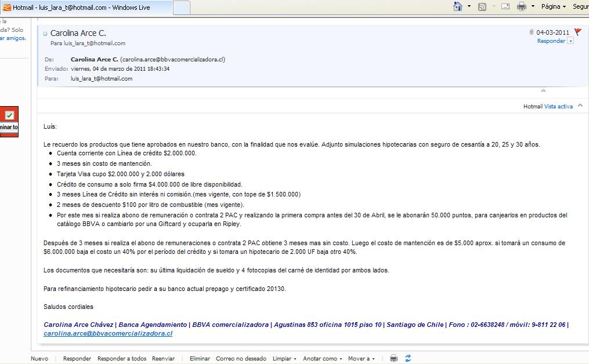Select the Hotmail - Windows Live browser tab

click(x=86, y=8)
